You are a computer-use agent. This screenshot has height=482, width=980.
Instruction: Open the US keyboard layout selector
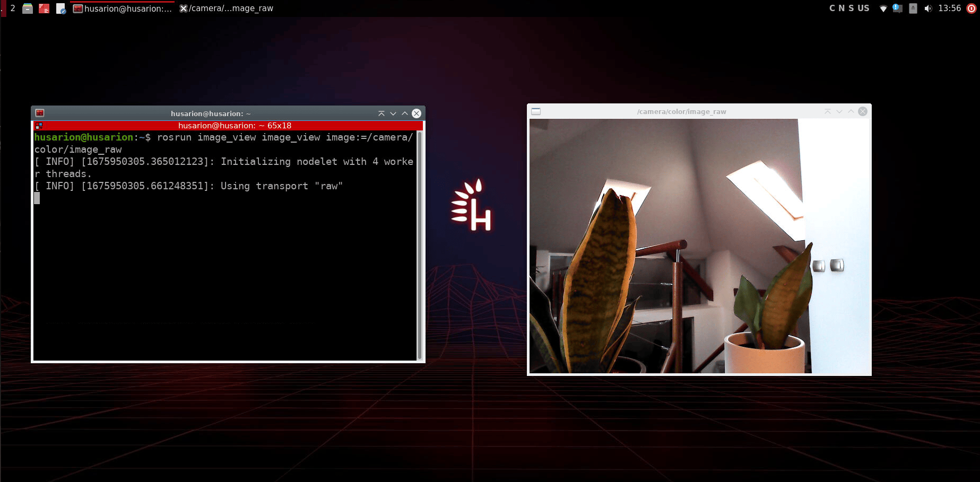[863, 8]
